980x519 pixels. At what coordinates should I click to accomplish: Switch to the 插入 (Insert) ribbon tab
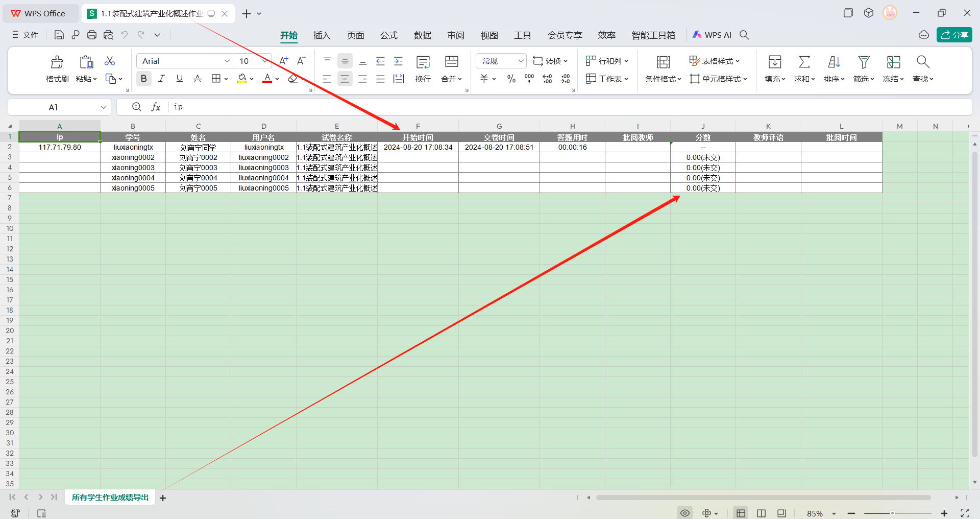coord(322,35)
